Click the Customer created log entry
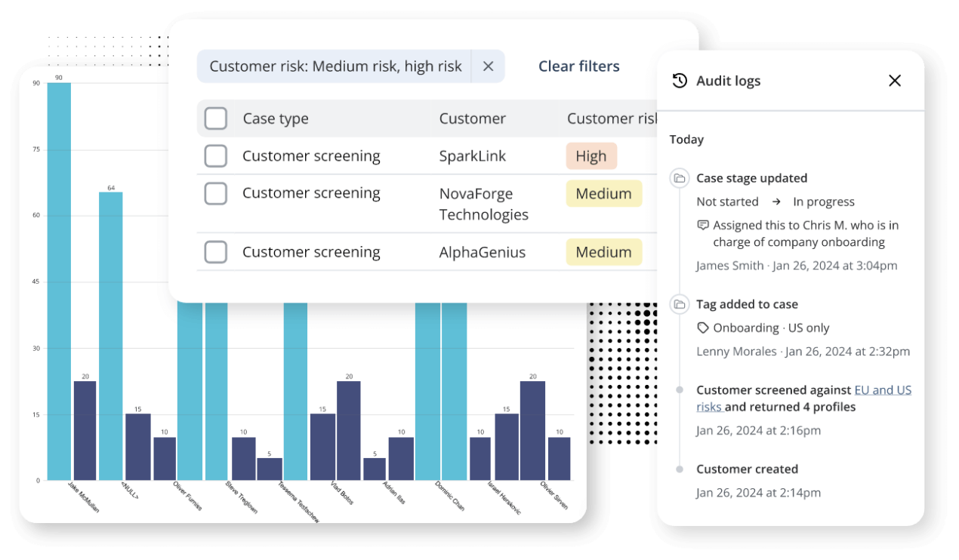This screenshot has height=560, width=959. (x=747, y=469)
